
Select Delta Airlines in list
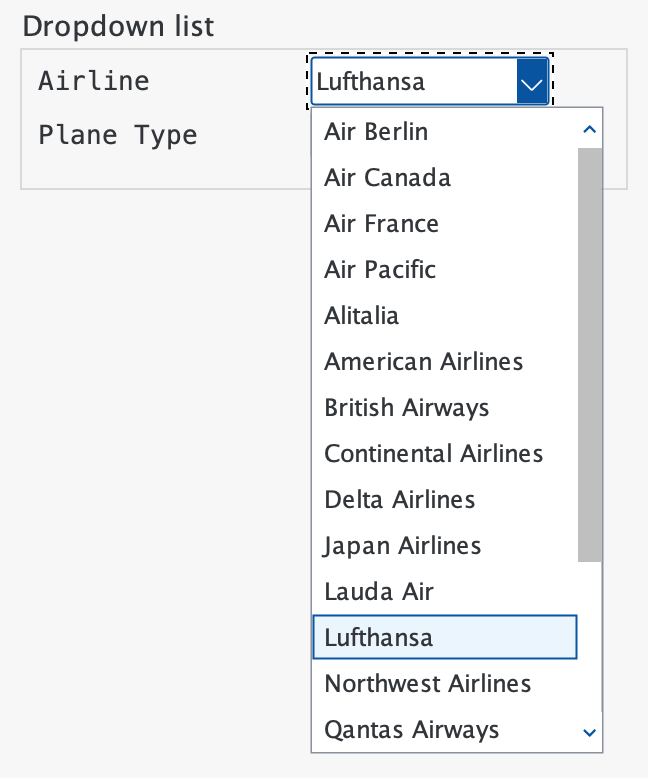400,500
